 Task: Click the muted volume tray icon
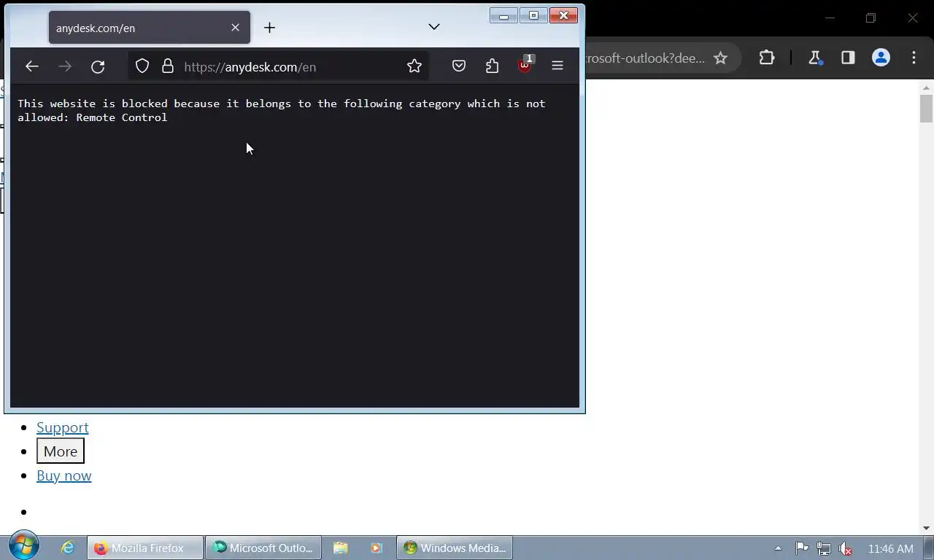pyautogui.click(x=845, y=548)
